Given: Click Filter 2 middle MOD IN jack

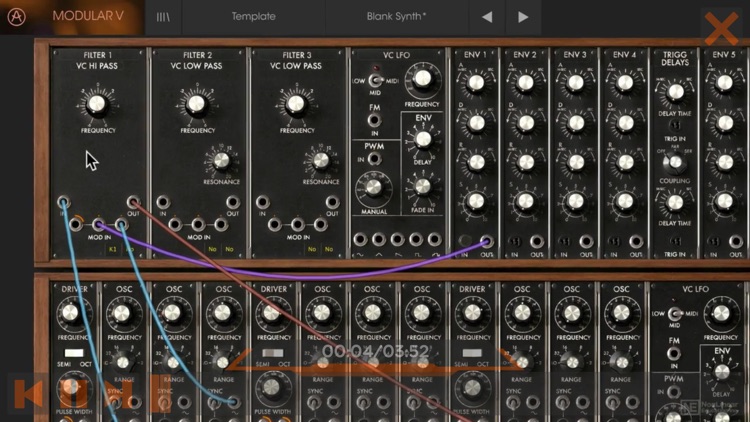Looking at the screenshot, I should [x=198, y=223].
